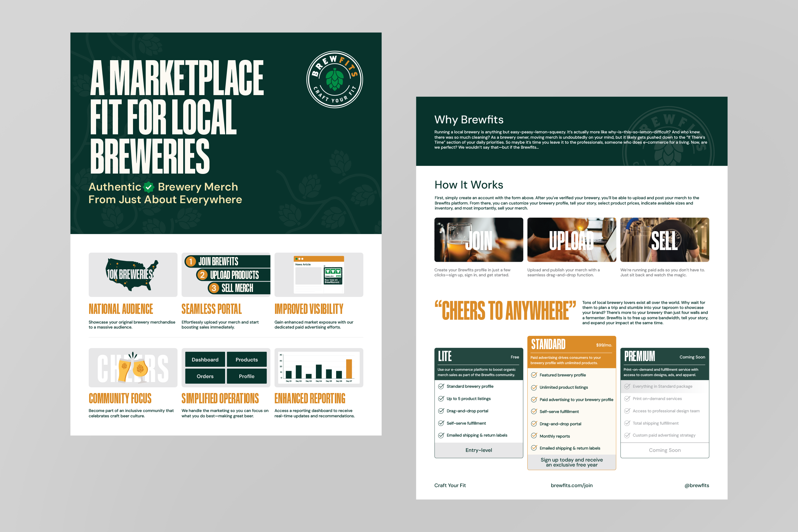Select the Orders tile
The width and height of the screenshot is (798, 532).
point(205,376)
